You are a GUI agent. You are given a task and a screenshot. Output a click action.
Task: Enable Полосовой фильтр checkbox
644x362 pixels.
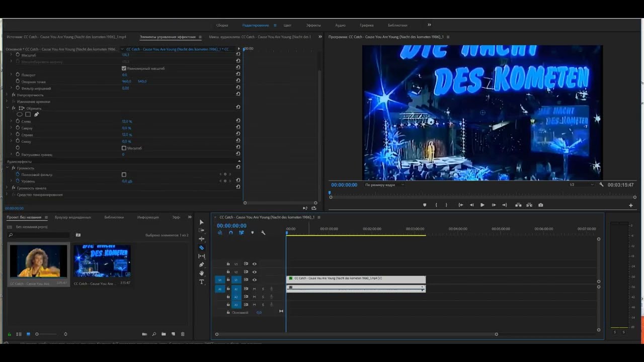click(x=124, y=175)
